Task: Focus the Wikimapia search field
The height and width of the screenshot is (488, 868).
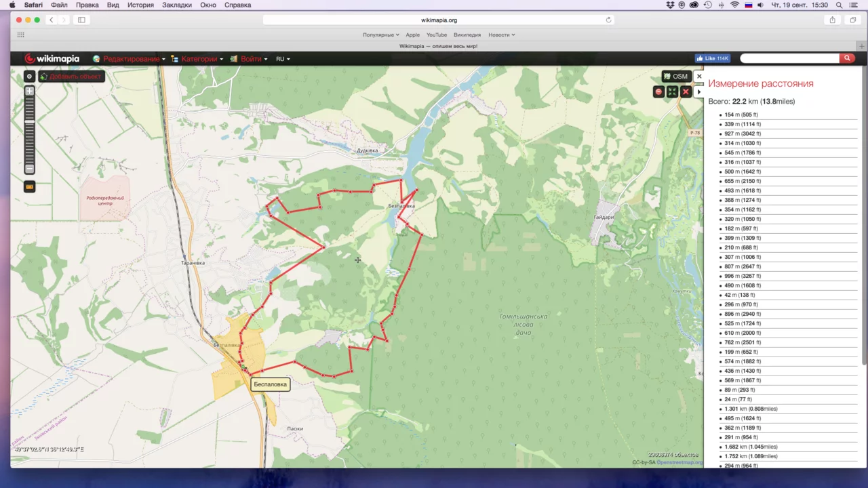Action: [x=789, y=59]
